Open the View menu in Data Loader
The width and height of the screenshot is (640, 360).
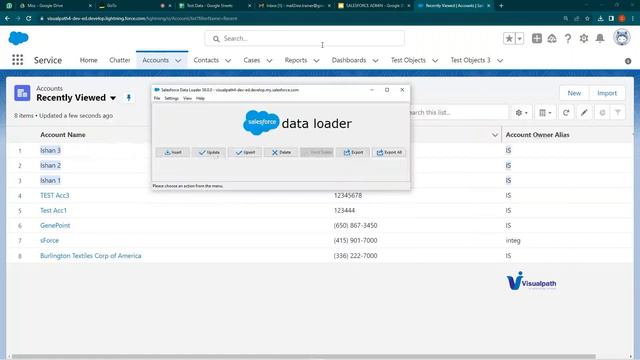pyautogui.click(x=187, y=98)
